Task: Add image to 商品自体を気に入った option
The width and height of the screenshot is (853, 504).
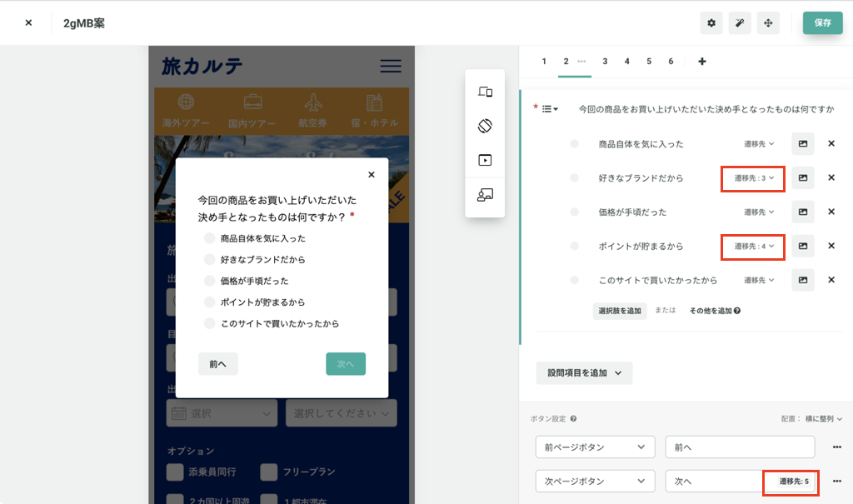Action: point(802,143)
